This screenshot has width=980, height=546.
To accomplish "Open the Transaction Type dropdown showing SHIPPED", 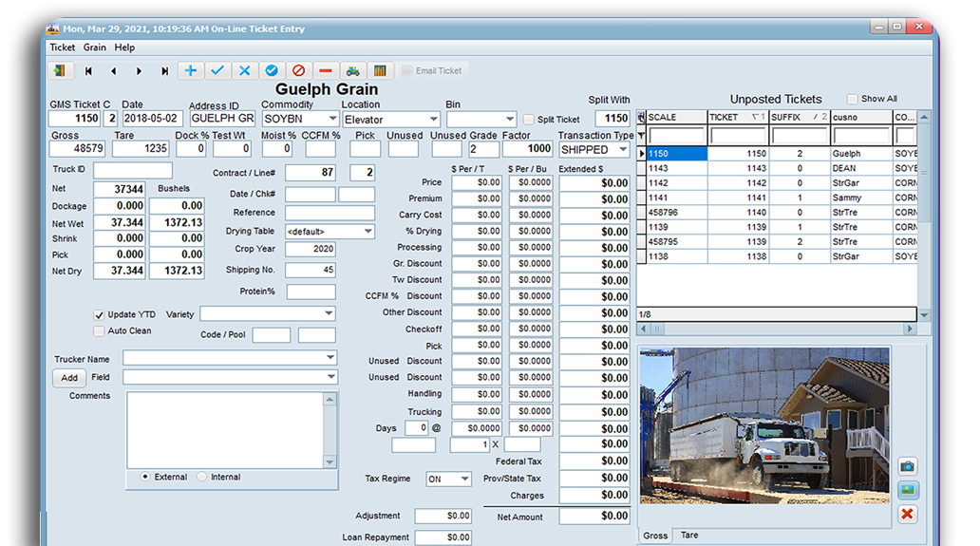I will pos(623,149).
